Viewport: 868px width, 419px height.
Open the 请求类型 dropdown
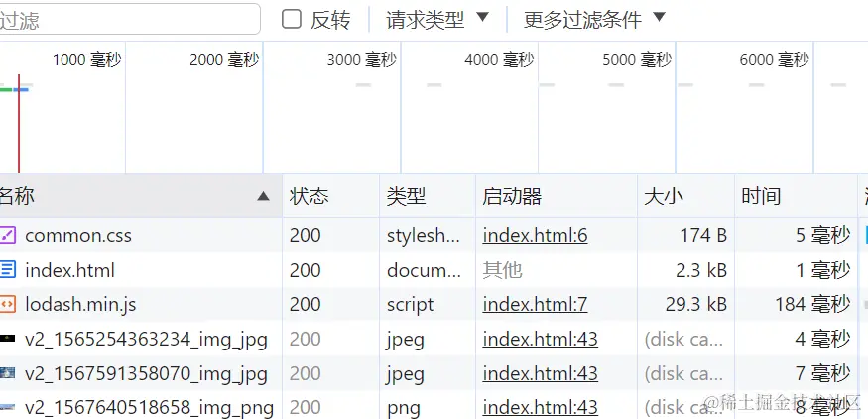click(x=436, y=20)
